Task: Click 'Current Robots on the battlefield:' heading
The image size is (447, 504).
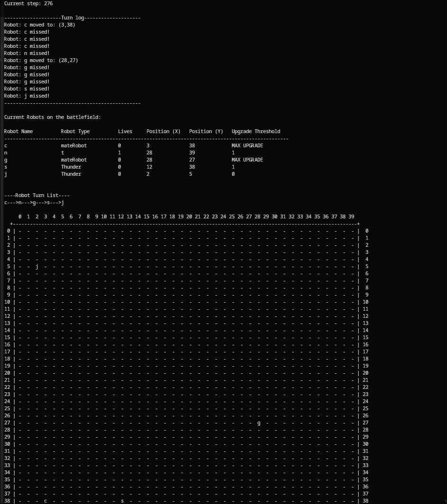Action: click(x=52, y=117)
